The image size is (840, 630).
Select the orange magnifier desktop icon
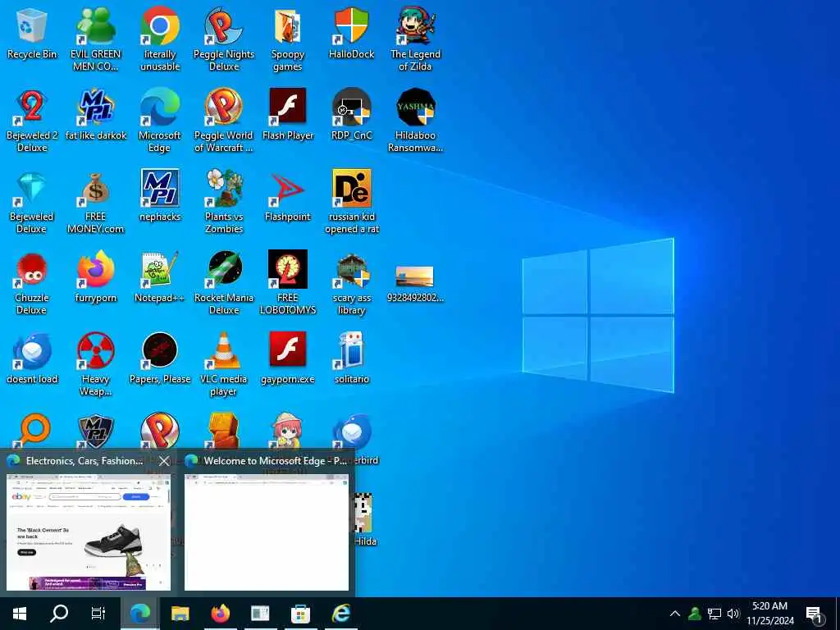[33, 430]
